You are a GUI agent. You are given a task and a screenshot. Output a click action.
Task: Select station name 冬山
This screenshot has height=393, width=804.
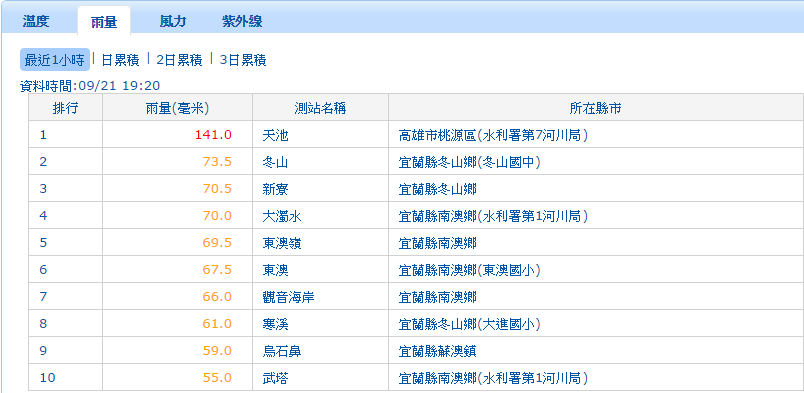pos(275,162)
